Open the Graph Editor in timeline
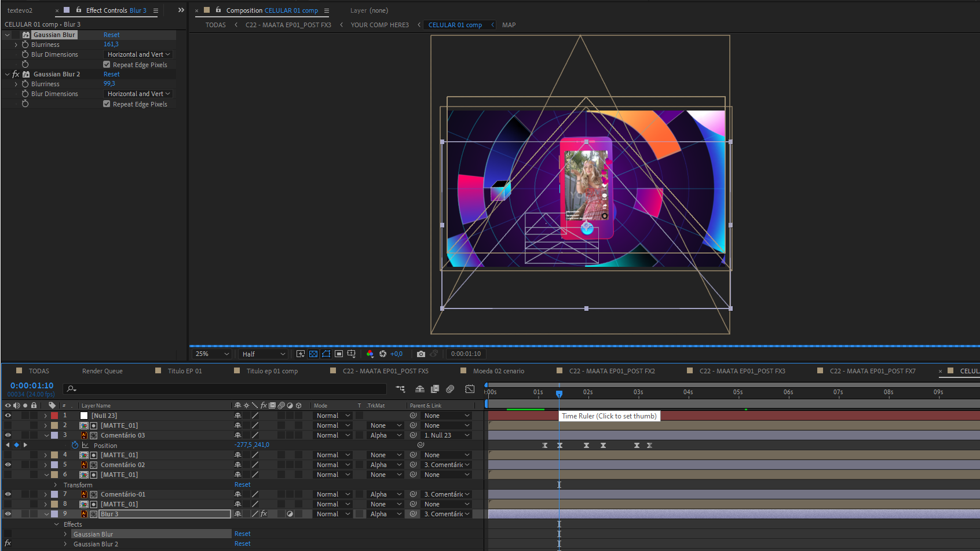 (x=470, y=389)
